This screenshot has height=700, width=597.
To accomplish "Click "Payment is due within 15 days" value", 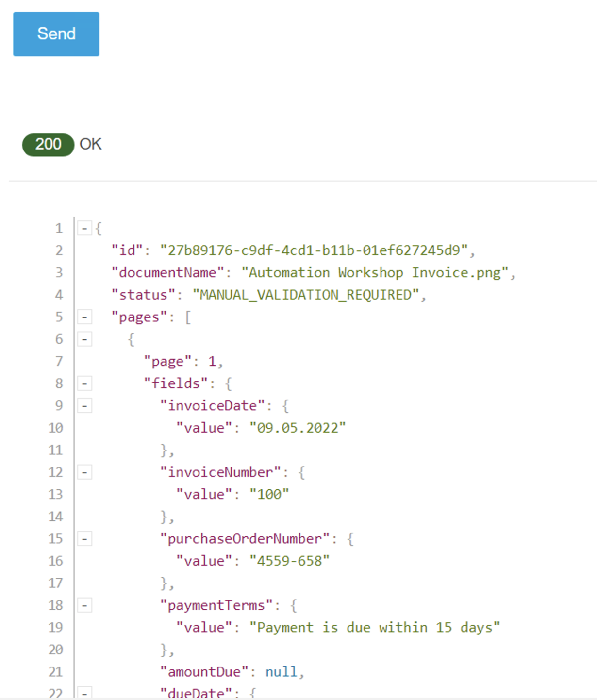I will (x=375, y=627).
